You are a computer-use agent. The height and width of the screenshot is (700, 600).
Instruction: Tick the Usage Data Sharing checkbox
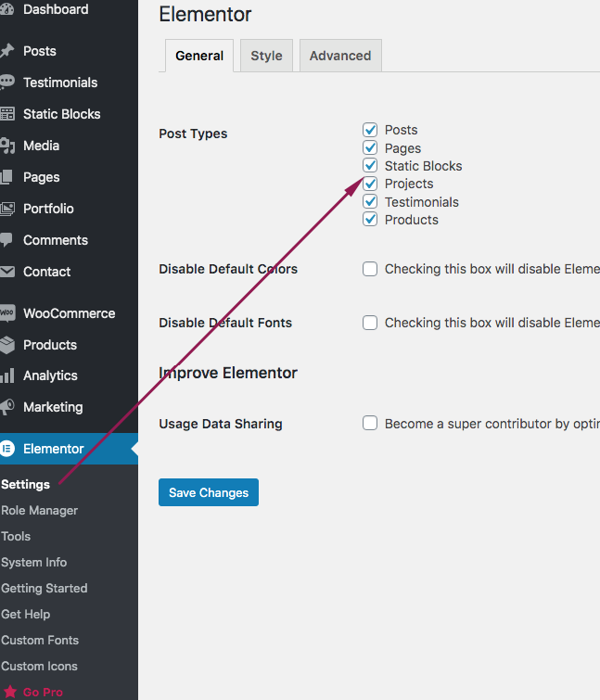tap(370, 424)
